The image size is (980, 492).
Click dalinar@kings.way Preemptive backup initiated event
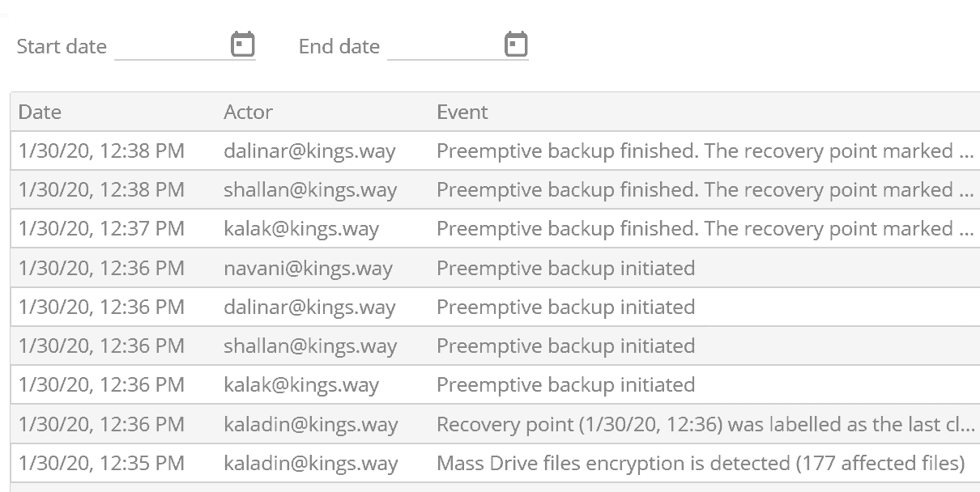pos(565,307)
